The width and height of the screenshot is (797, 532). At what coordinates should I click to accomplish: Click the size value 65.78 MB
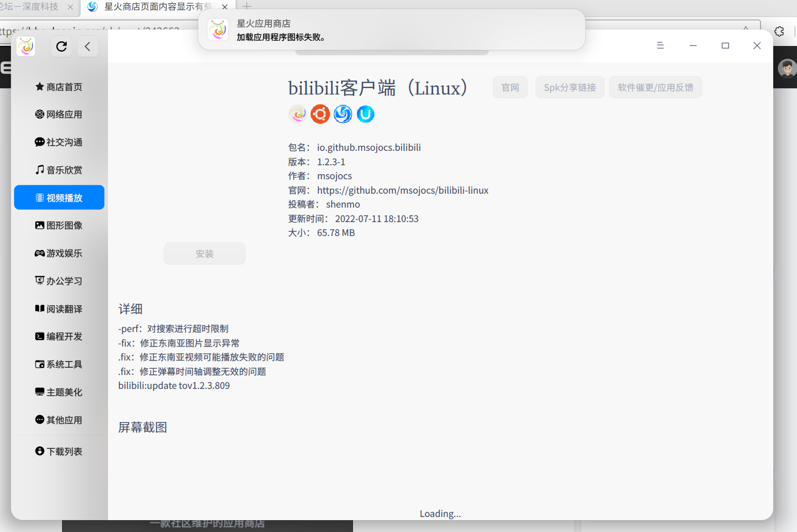click(x=336, y=233)
